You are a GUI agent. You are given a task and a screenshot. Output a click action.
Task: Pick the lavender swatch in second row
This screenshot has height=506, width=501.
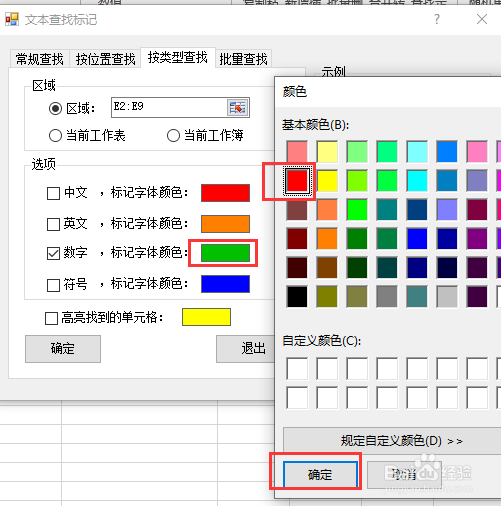click(x=477, y=181)
